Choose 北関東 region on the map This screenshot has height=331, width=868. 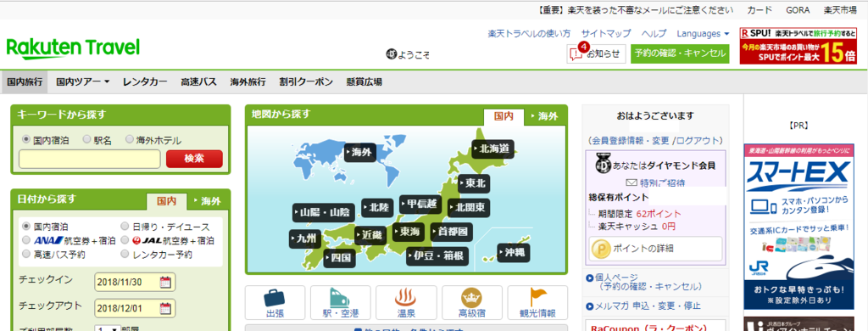coord(469,207)
